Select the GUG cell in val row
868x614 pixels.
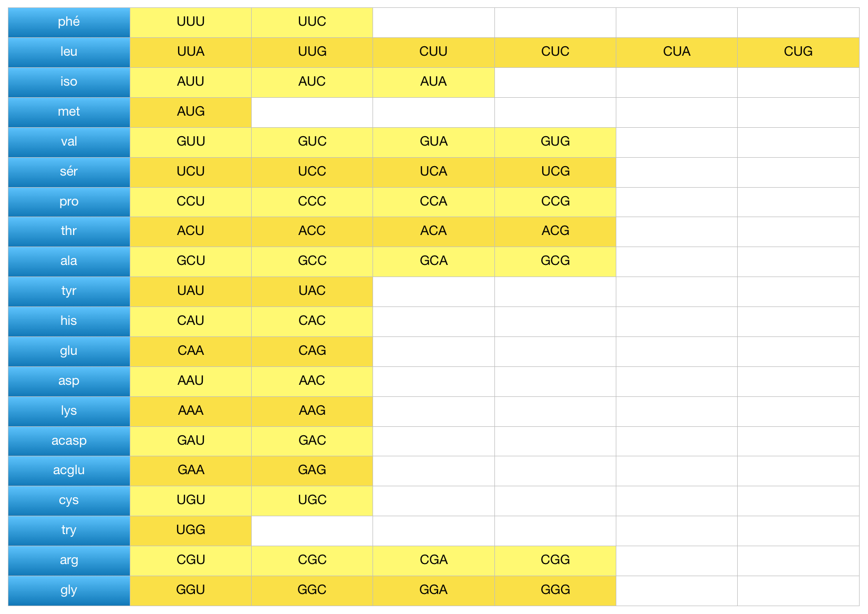(555, 142)
